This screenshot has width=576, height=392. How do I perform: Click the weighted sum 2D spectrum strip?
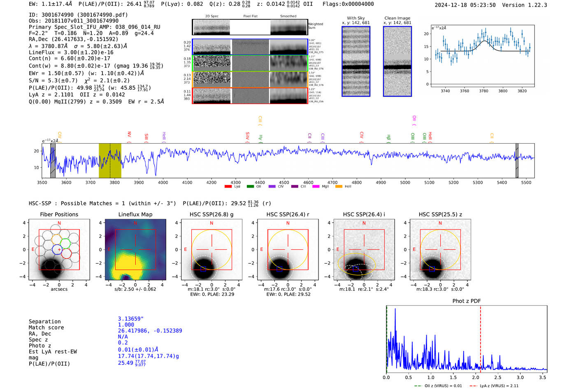tap(250, 27)
